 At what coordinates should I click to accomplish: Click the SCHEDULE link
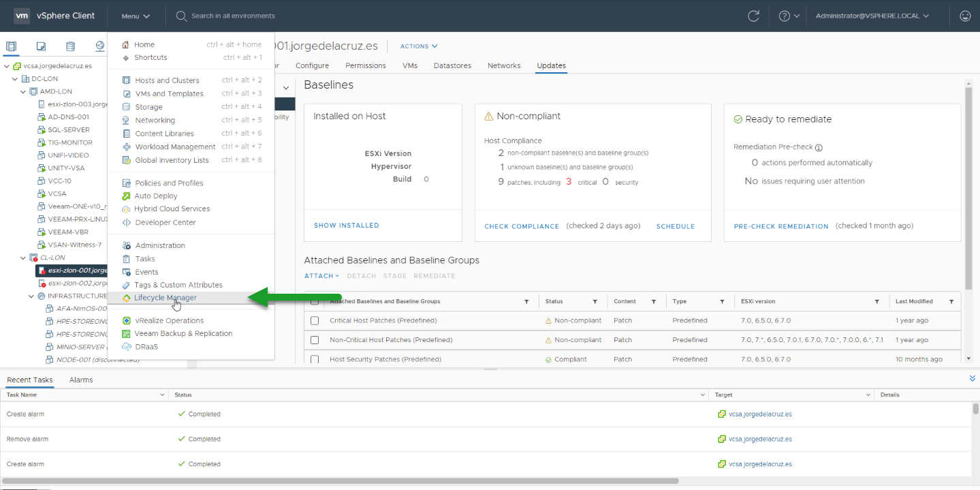676,226
